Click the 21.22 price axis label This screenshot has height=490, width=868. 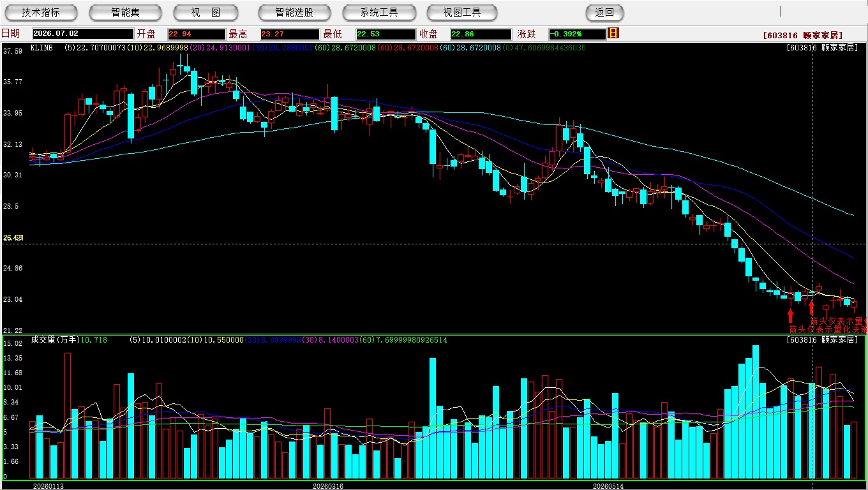(x=13, y=330)
